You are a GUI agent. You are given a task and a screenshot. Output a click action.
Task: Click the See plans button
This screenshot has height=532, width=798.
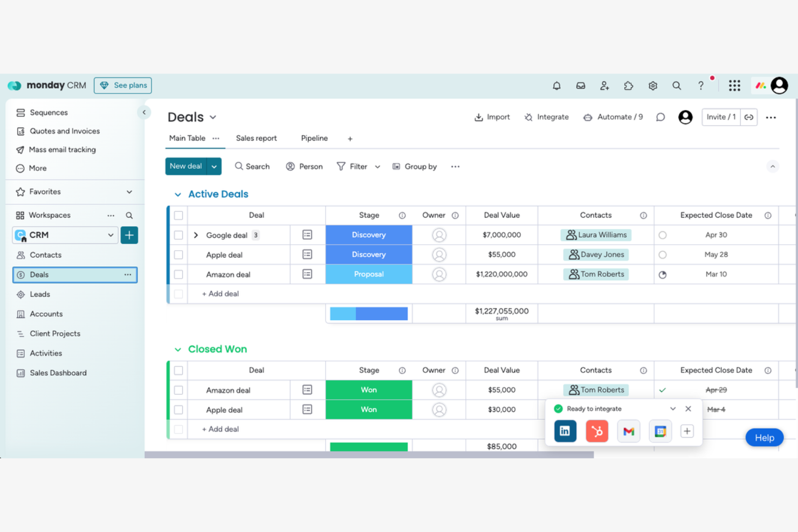coord(122,85)
